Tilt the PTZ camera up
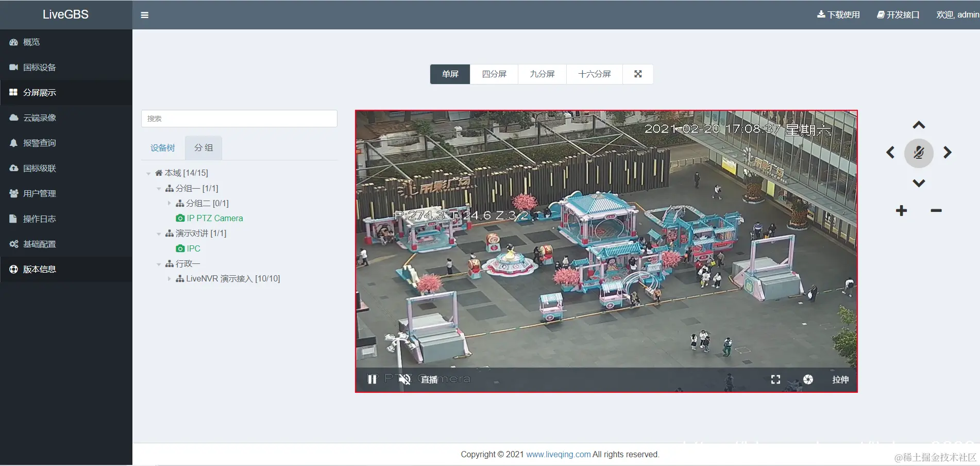The image size is (980, 466). pos(919,125)
